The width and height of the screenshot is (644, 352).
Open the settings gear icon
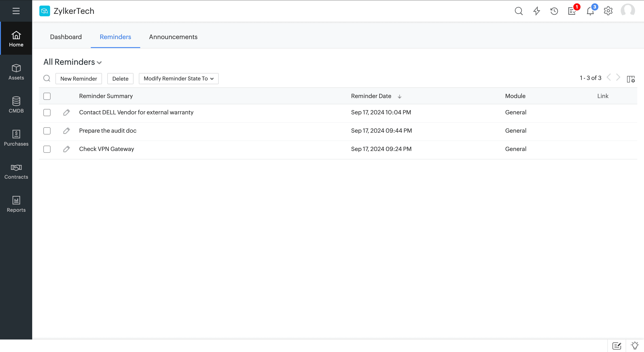coord(608,11)
